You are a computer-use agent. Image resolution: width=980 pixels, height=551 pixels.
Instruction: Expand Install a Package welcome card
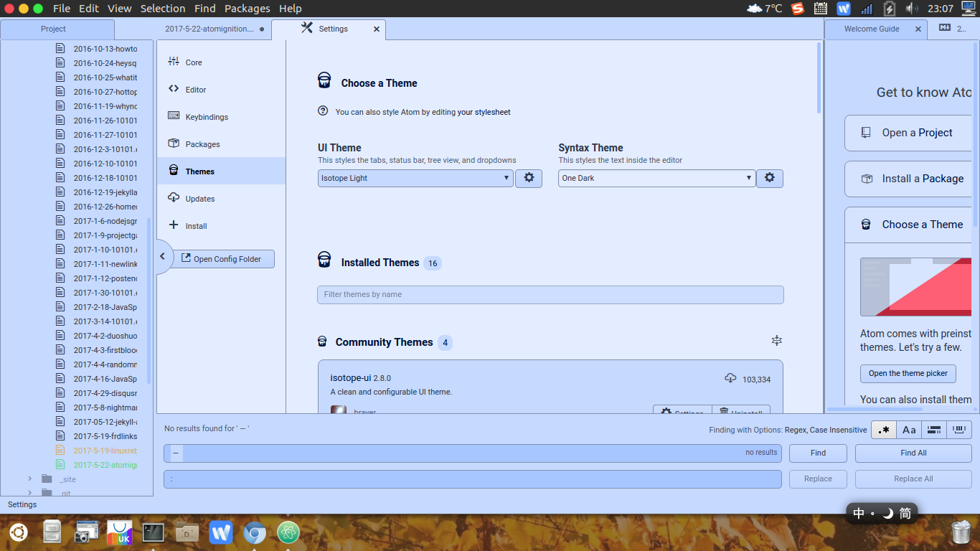[908, 179]
